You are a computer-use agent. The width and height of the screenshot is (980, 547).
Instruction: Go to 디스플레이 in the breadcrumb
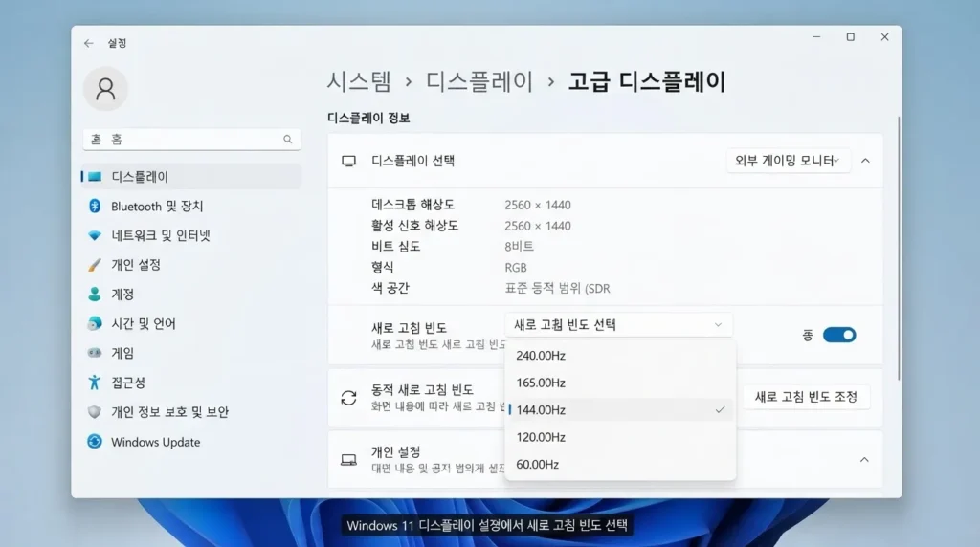(x=479, y=82)
